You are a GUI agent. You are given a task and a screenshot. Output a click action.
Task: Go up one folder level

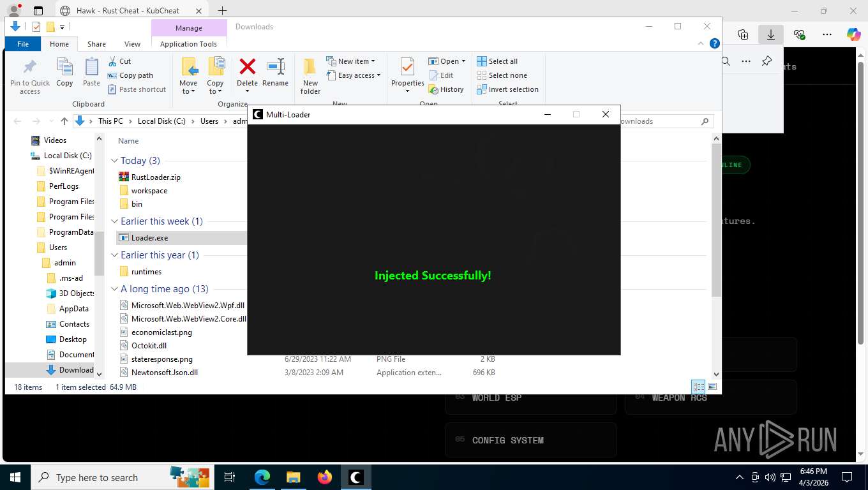pos(64,121)
